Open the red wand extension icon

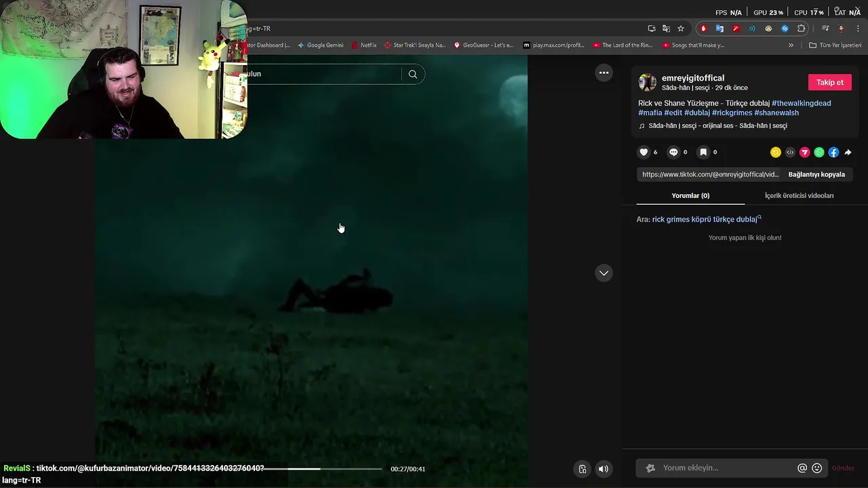tap(736, 28)
